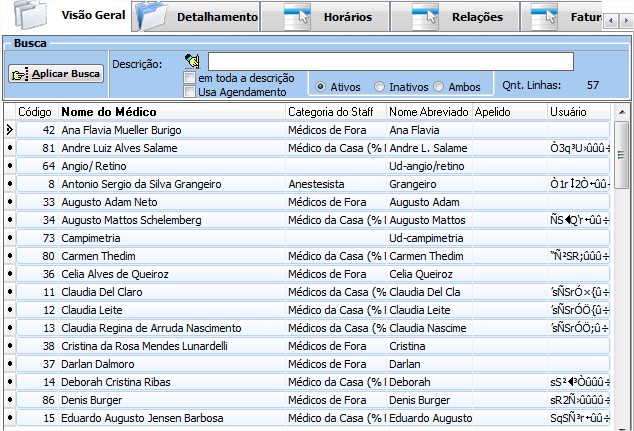Click the Visão Geral papers icon
The height and width of the screenshot is (431, 634).
(28, 16)
